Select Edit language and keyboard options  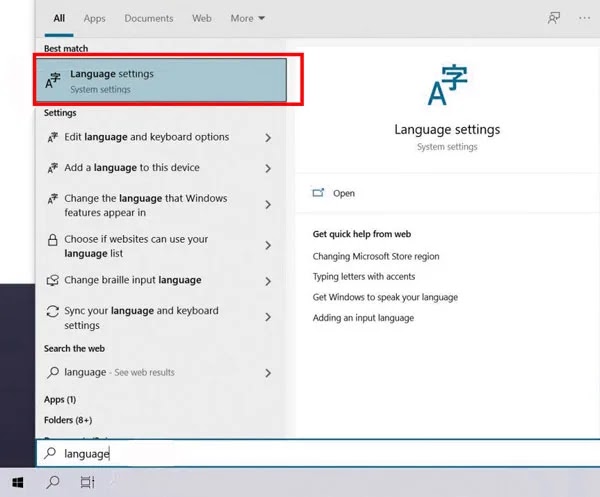161,137
